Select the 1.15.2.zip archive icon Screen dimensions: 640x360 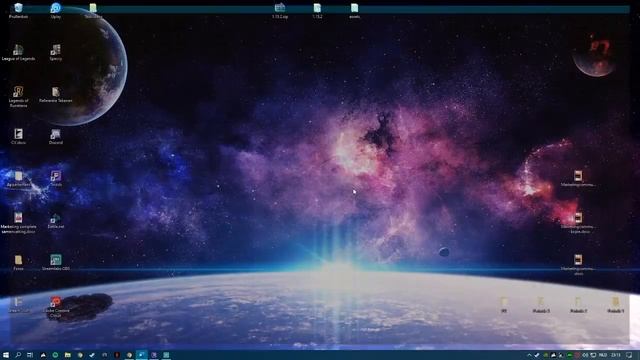[x=280, y=11]
